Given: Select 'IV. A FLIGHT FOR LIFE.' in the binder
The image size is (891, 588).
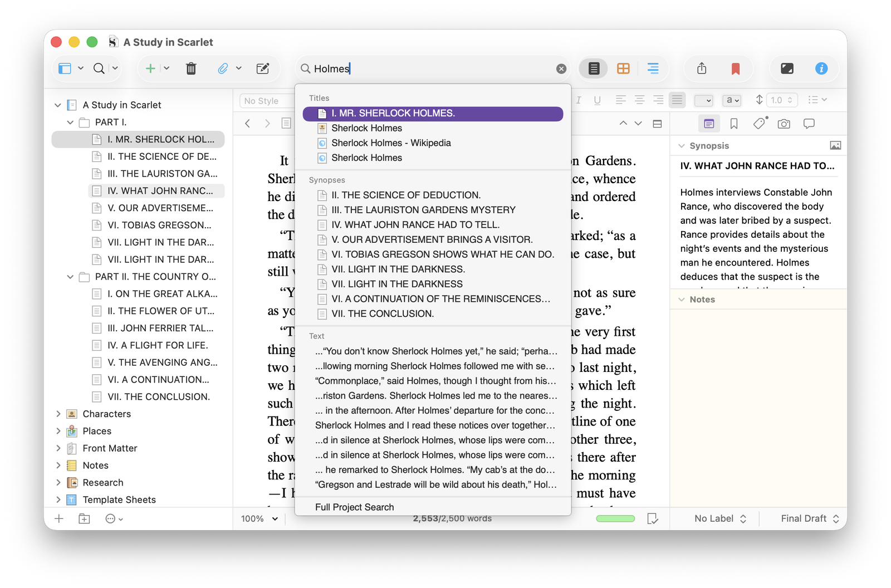Looking at the screenshot, I should pyautogui.click(x=158, y=345).
